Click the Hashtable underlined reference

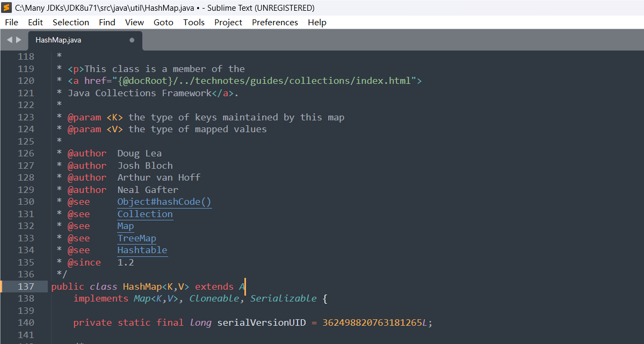click(142, 250)
